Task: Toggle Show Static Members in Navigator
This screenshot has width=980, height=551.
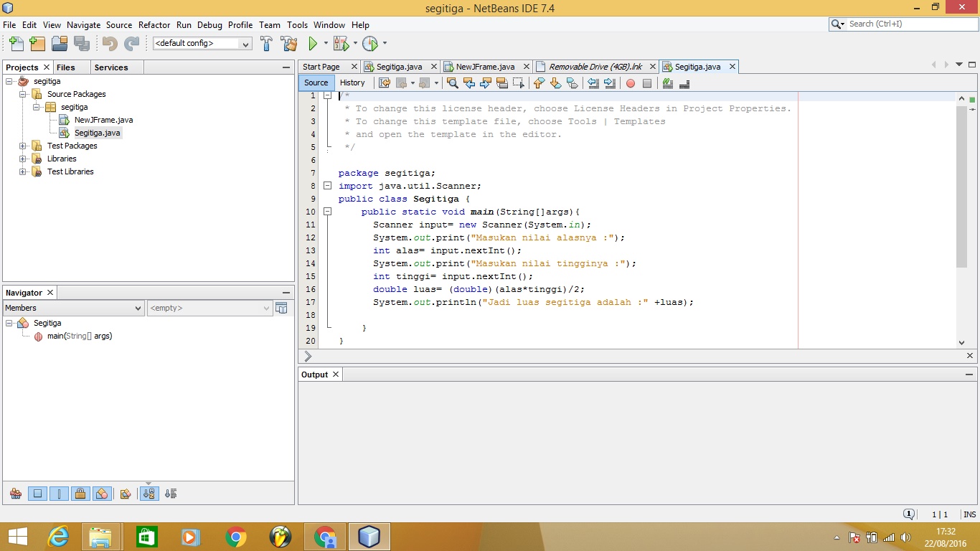Action: tap(59, 494)
